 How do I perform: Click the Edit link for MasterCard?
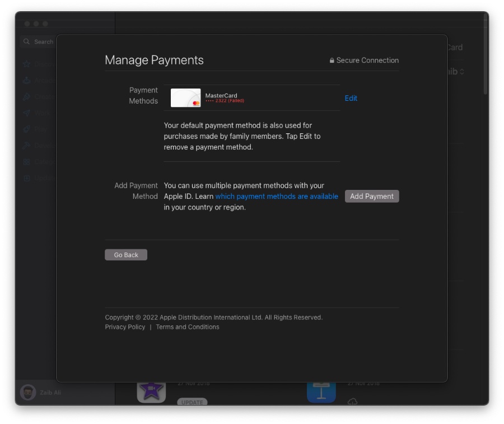[351, 98]
